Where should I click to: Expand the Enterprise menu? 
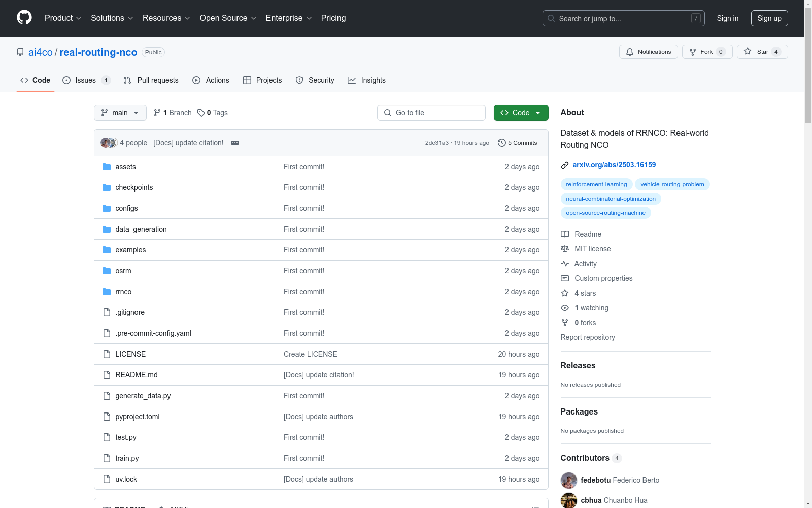(x=289, y=18)
